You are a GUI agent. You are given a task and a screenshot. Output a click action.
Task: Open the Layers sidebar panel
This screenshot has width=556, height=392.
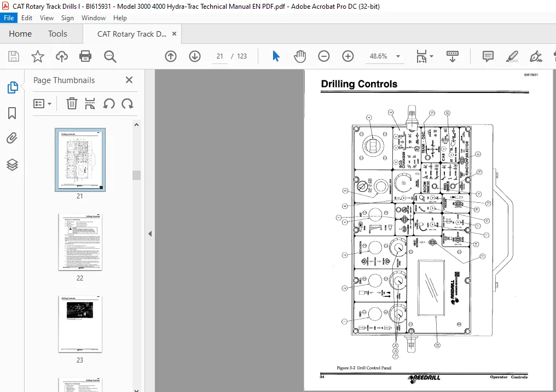coord(12,165)
